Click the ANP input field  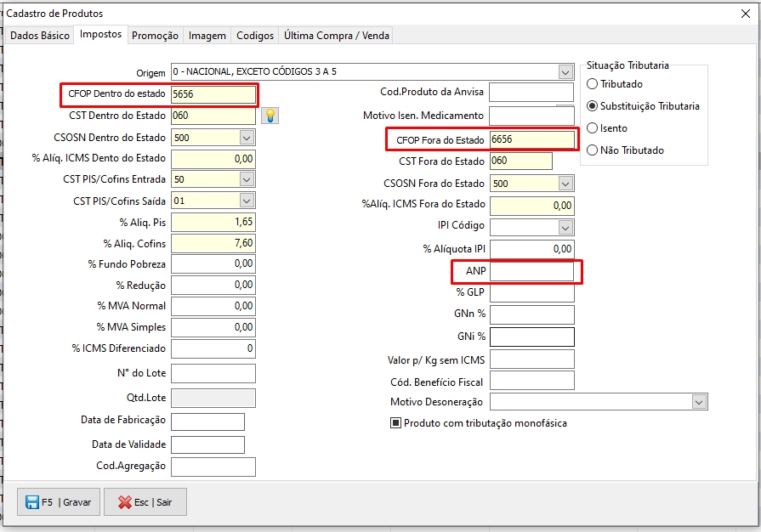point(531,271)
